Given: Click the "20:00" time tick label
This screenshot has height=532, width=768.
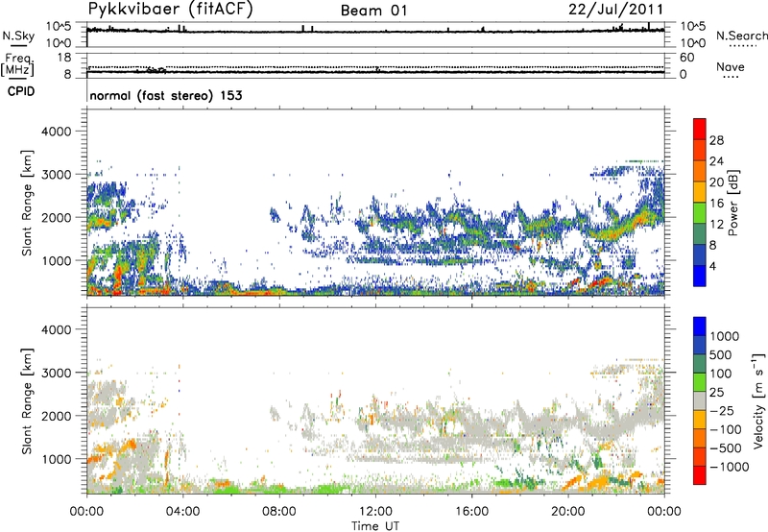Looking at the screenshot, I should (567, 512).
